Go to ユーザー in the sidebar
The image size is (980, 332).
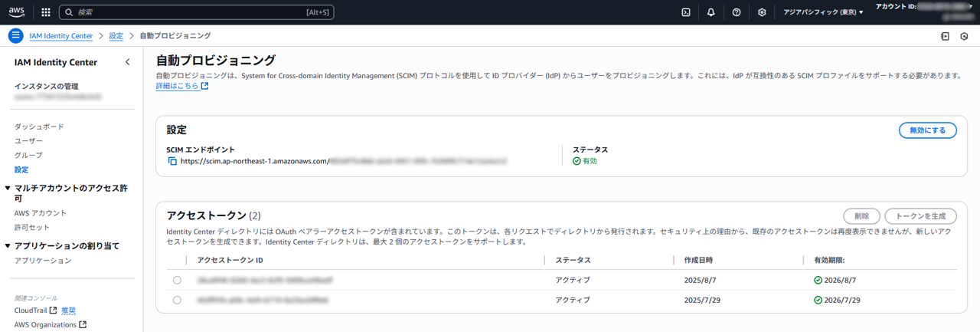pyautogui.click(x=28, y=141)
